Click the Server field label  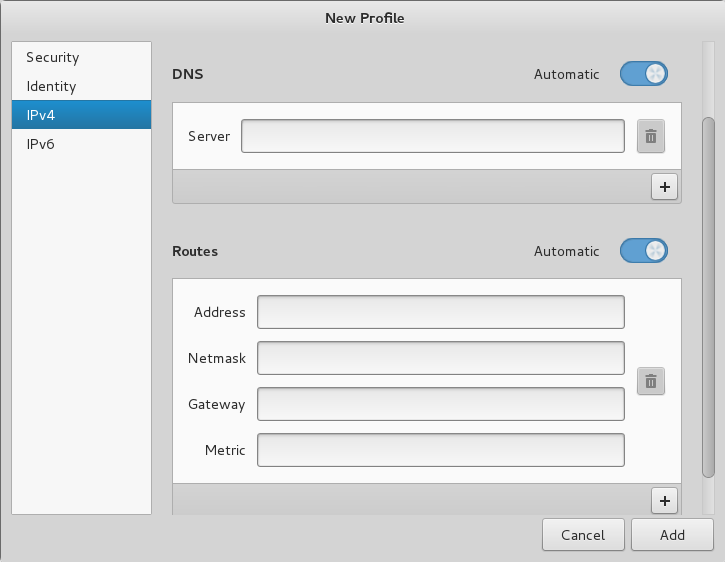point(209,136)
